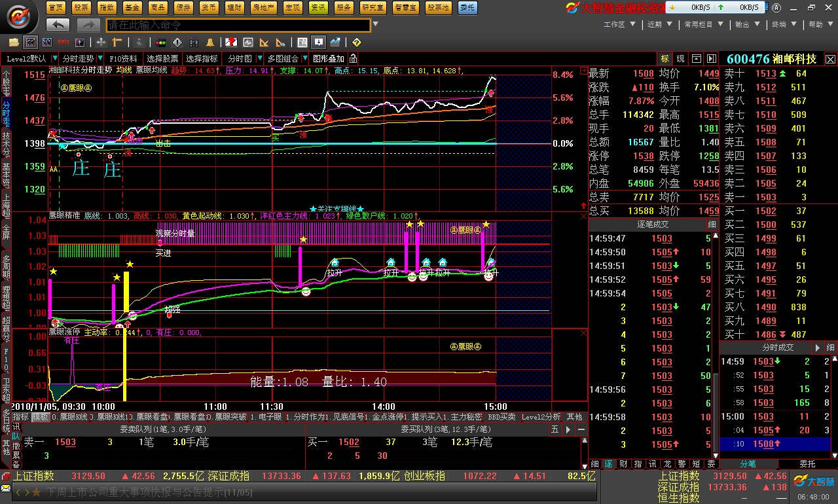Open the news page layout icon
The width and height of the screenshot is (838, 504).
pos(302,43)
